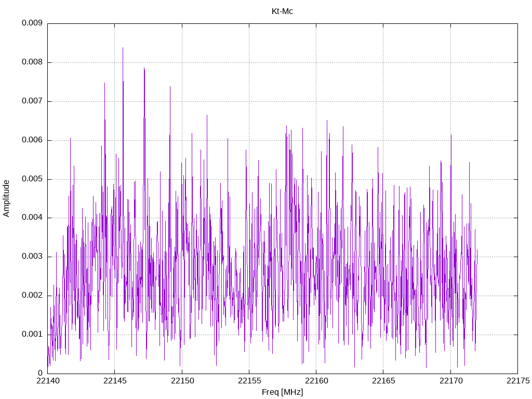
Task: Select the 0.002 y-axis tick label
Action: (32, 296)
